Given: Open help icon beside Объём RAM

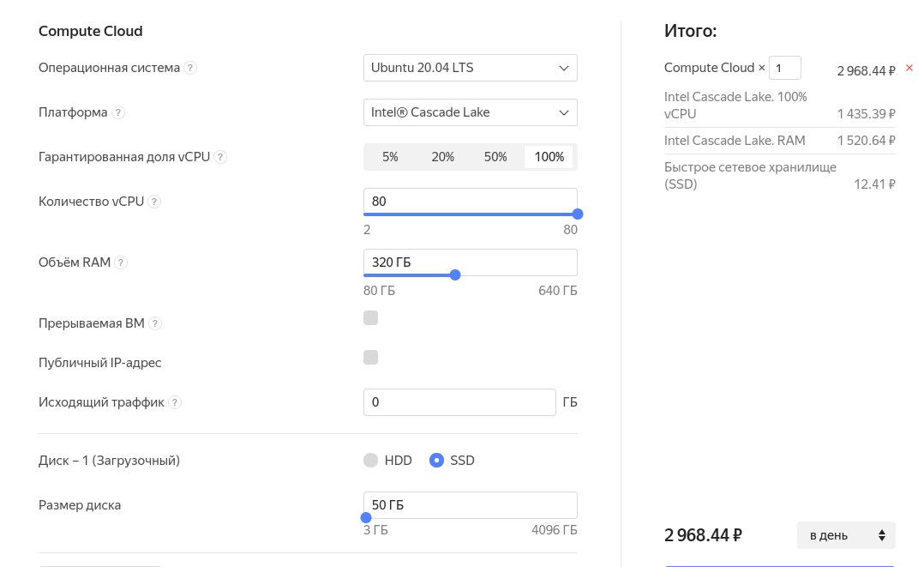Looking at the screenshot, I should pyautogui.click(x=120, y=262).
